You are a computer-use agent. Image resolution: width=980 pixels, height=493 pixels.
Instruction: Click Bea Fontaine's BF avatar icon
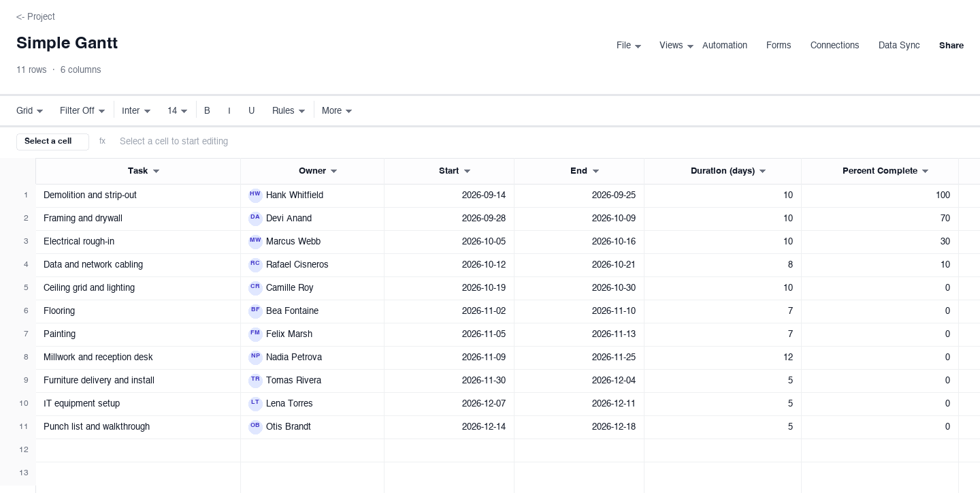coord(255,311)
